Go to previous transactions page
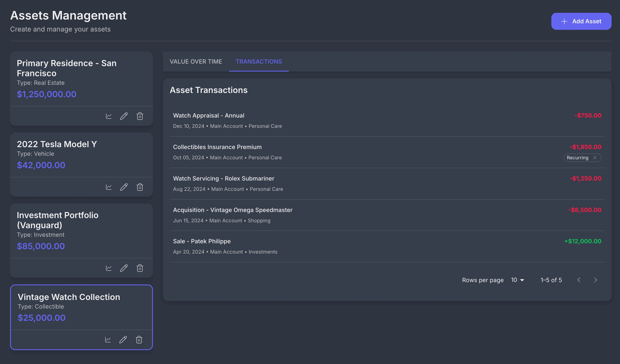This screenshot has height=364, width=620. point(579,280)
